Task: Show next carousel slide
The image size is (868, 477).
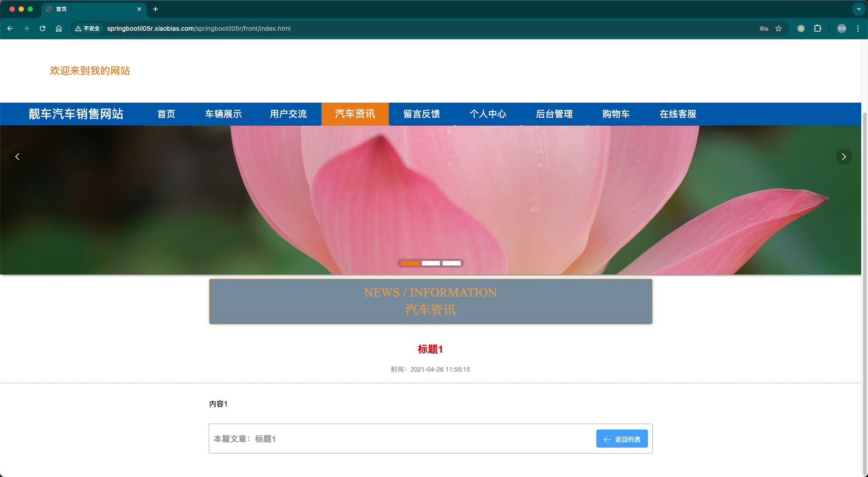Action: tap(844, 157)
